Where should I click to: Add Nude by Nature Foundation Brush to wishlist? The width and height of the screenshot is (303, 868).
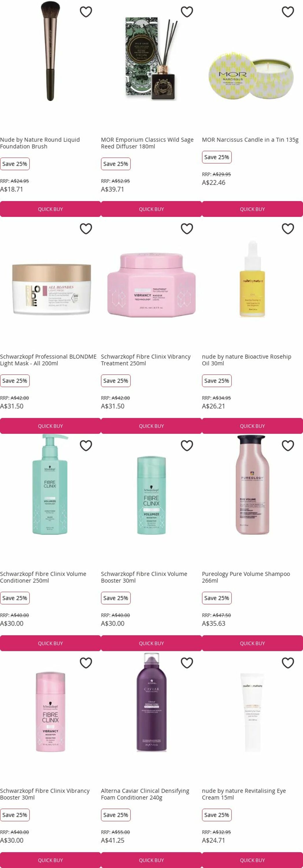(x=86, y=12)
